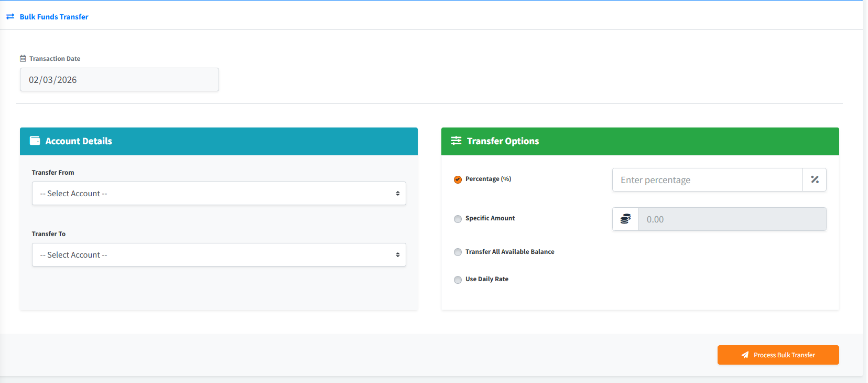Click the transfer arrows icon beside Bulk Funds Transfer
The image size is (868, 383).
10,17
